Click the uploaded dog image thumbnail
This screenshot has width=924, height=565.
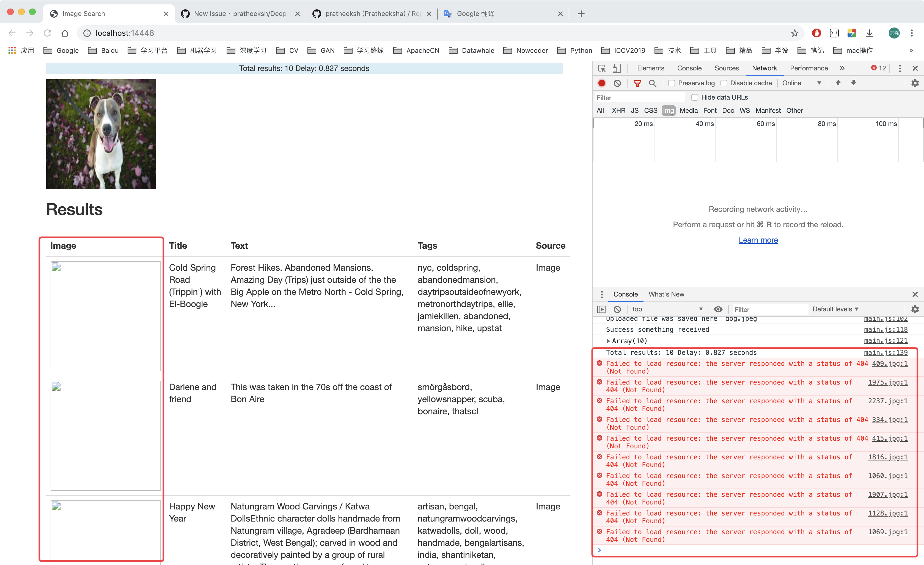pyautogui.click(x=101, y=134)
